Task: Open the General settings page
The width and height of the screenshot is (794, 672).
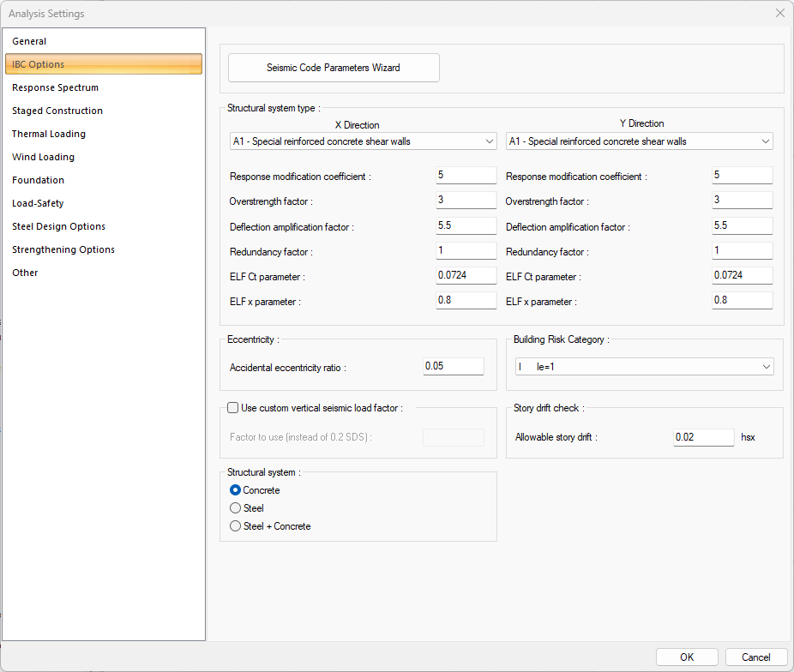Action: coord(29,40)
